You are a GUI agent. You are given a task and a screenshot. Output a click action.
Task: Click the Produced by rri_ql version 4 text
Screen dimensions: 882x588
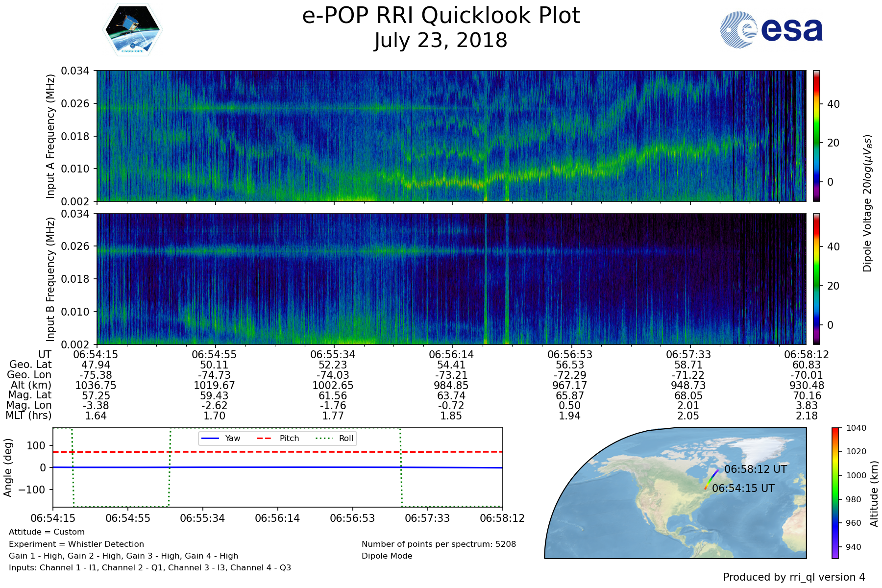click(x=794, y=577)
